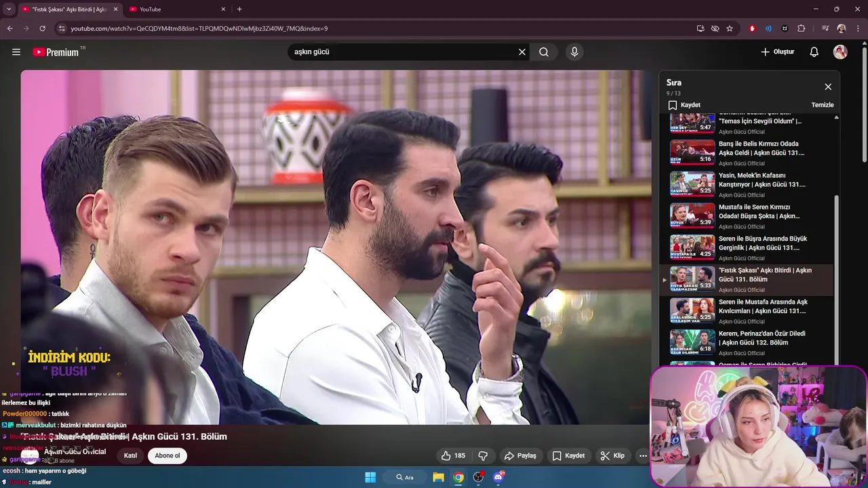Click the crossed-eye tracking protection icon
This screenshot has width=868, height=488.
pos(715,28)
